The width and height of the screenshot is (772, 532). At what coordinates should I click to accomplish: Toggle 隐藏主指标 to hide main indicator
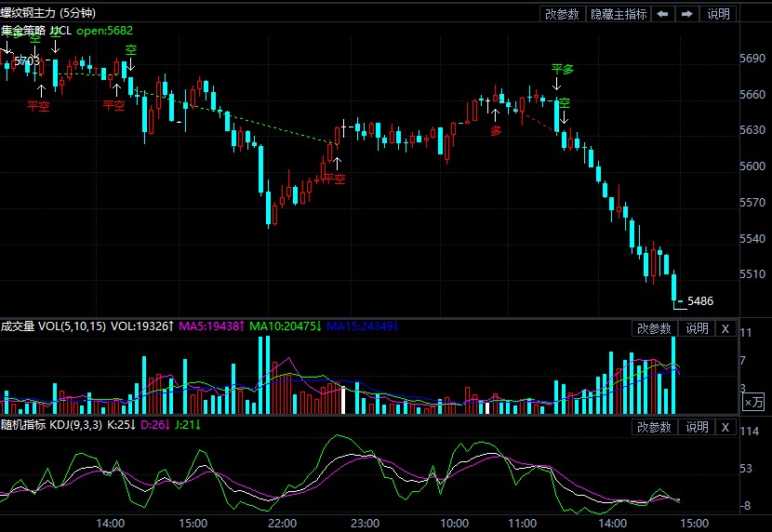[618, 14]
